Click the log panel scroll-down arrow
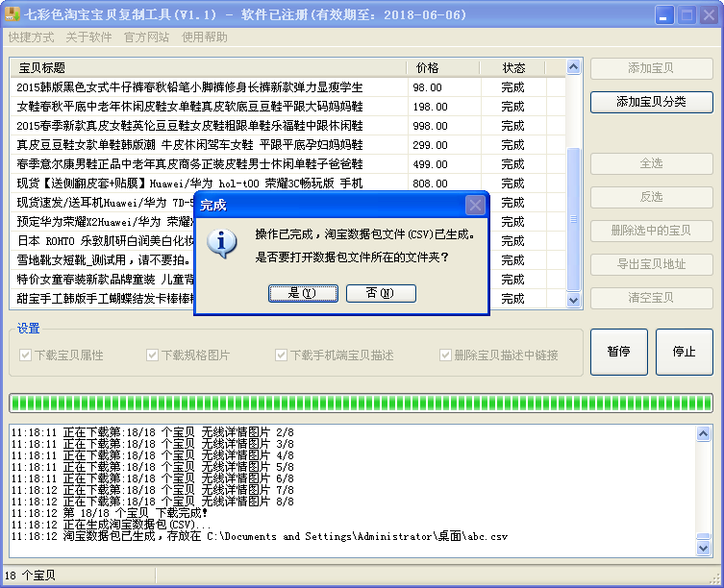 703,548
